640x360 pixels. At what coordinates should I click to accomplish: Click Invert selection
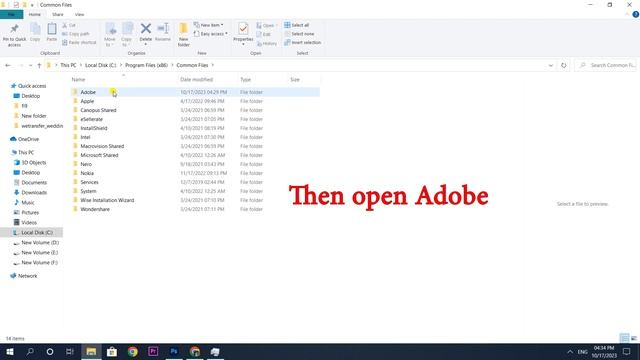click(x=302, y=42)
